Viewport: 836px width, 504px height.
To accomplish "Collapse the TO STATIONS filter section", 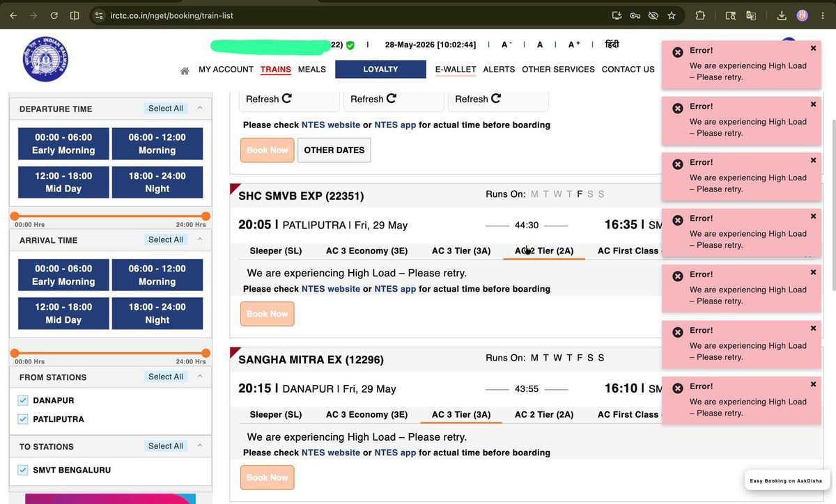I will tap(200, 446).
